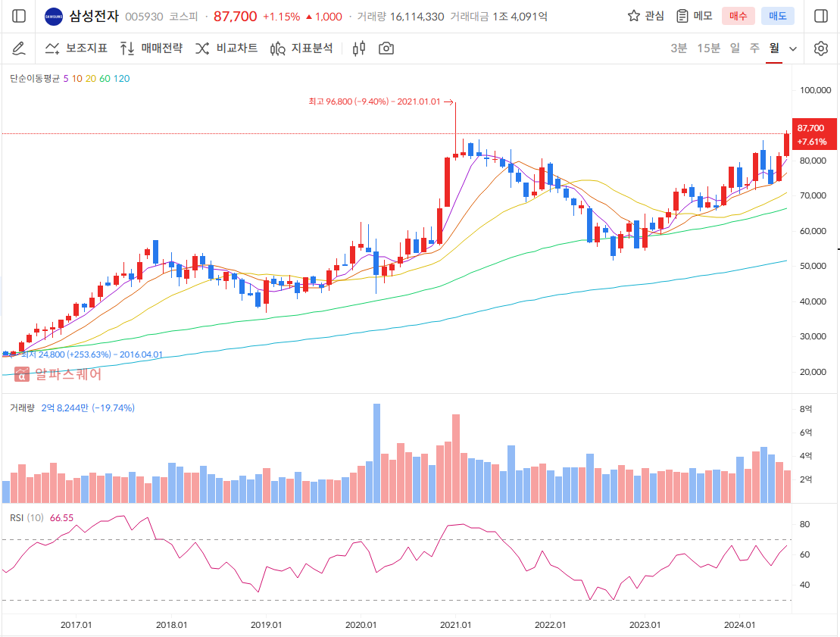Viewport: 840px width, 637px height.
Task: Click the +1.15% change percentage
Action: pyautogui.click(x=281, y=17)
